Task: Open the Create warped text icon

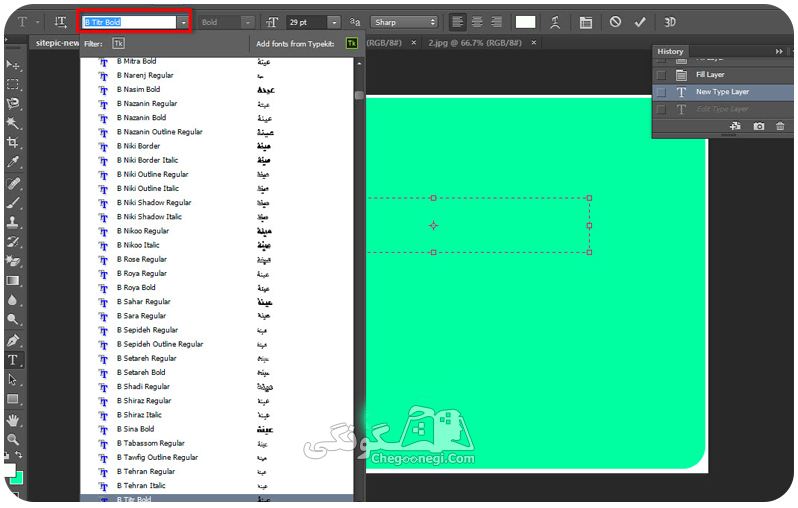Action: [555, 22]
